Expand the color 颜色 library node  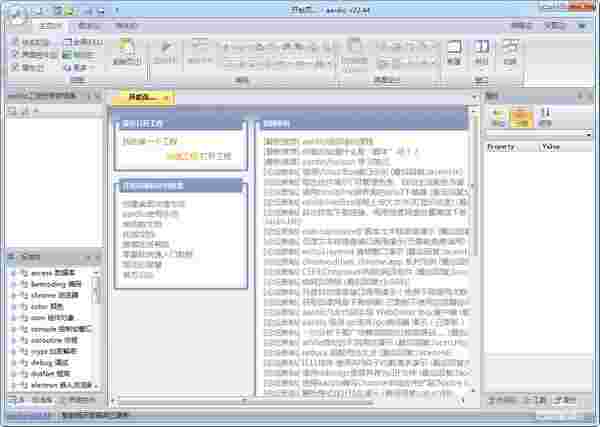coord(13,306)
